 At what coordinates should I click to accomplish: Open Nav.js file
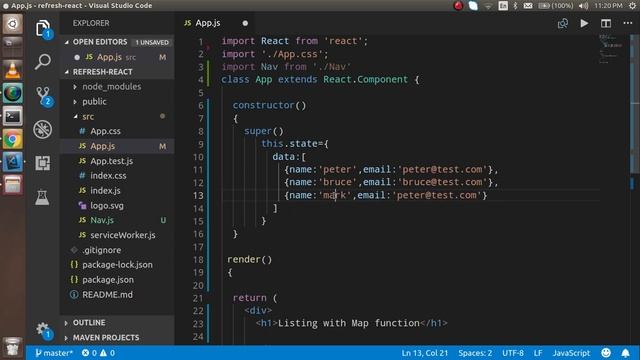tap(102, 220)
